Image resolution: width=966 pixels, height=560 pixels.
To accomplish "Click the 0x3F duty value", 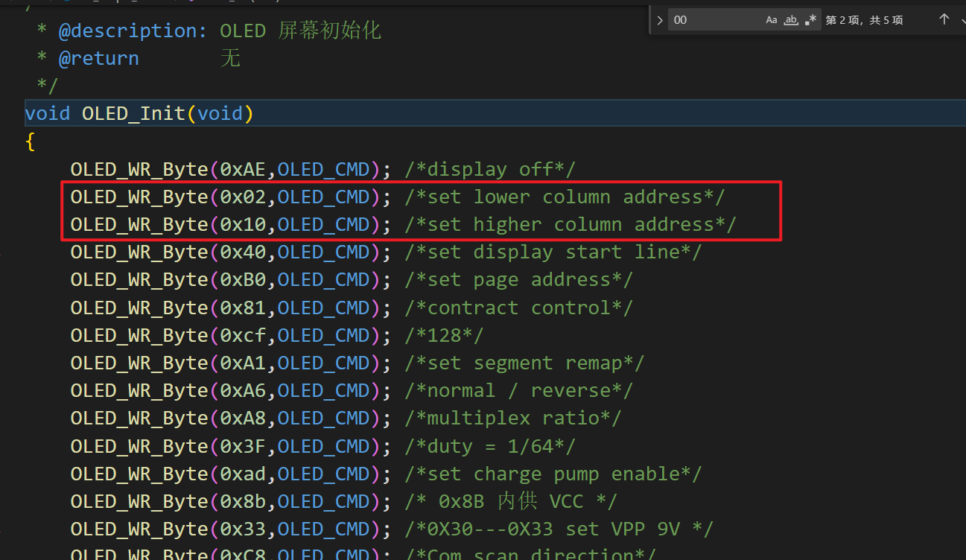I will tap(243, 447).
